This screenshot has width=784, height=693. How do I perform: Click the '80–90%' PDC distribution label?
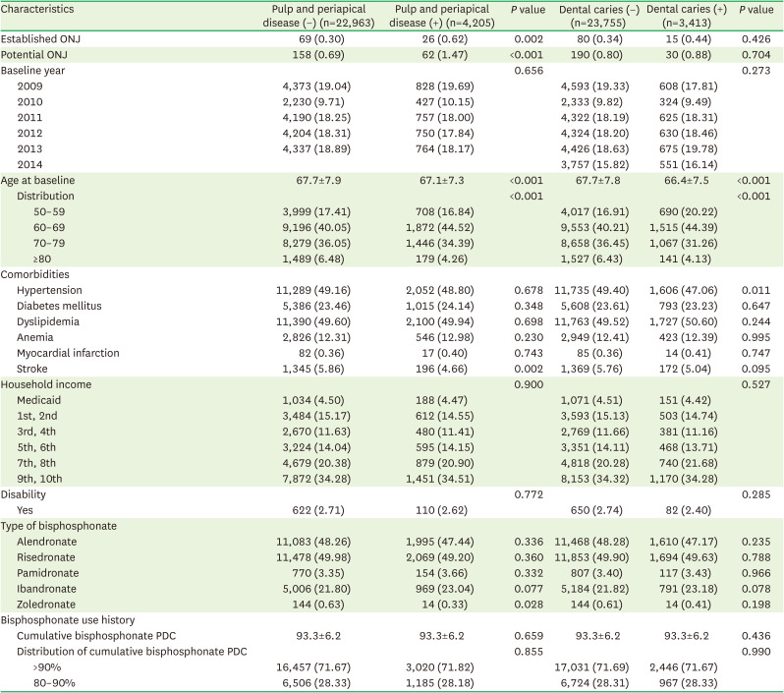point(54,683)
